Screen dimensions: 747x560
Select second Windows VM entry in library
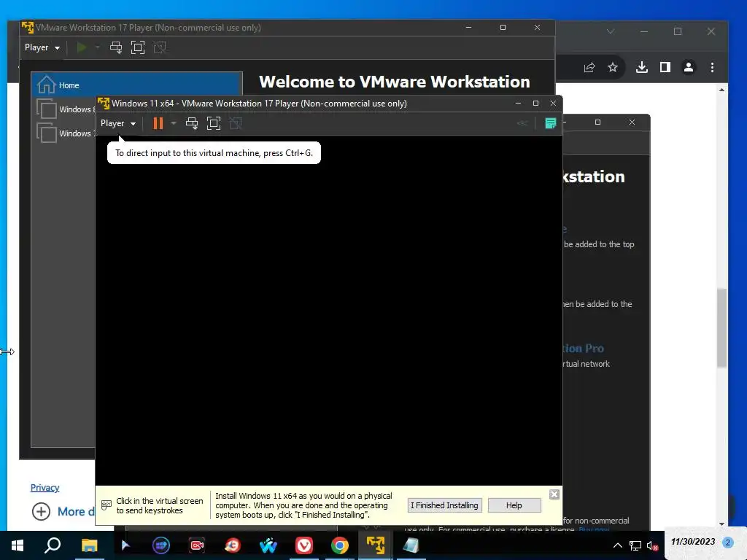(66, 133)
